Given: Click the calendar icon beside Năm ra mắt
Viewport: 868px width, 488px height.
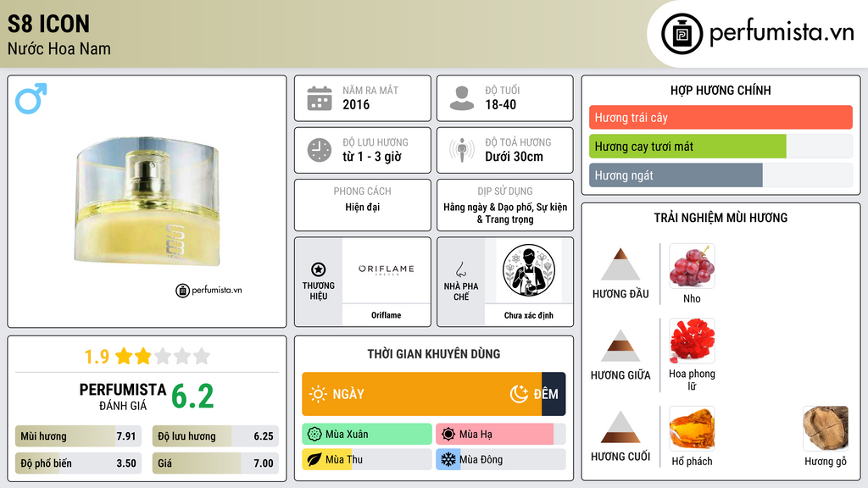Looking at the screenshot, I should [x=320, y=98].
